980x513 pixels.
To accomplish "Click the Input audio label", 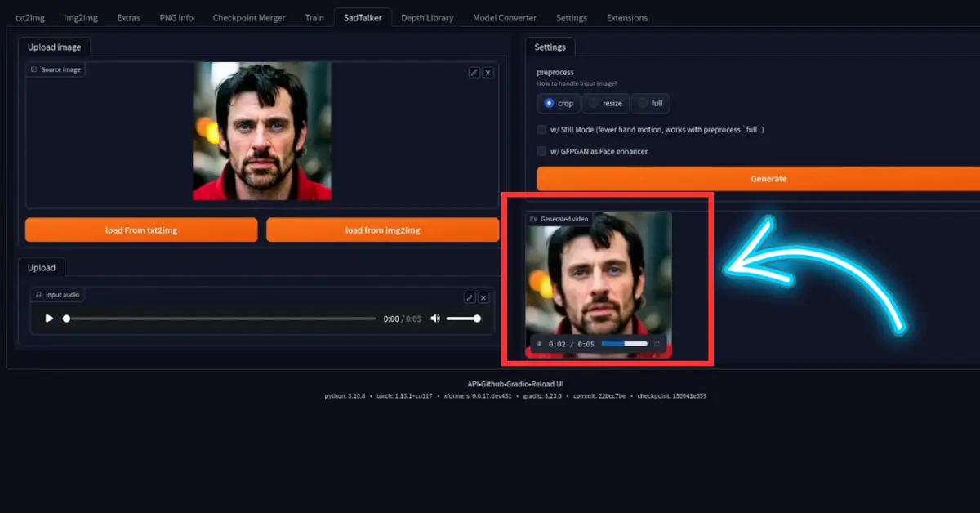I will point(59,294).
